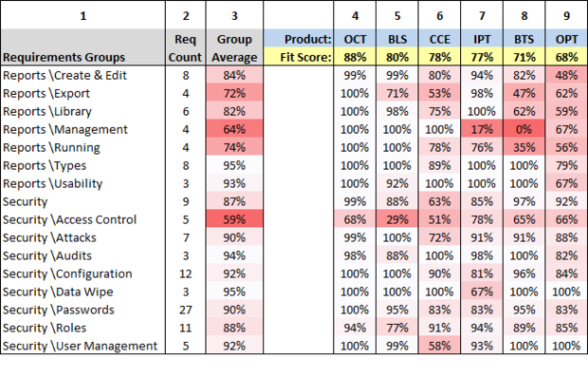Click the OPT fit score 68%
Image resolution: width=588 pixels, height=377 pixels.
tap(566, 57)
